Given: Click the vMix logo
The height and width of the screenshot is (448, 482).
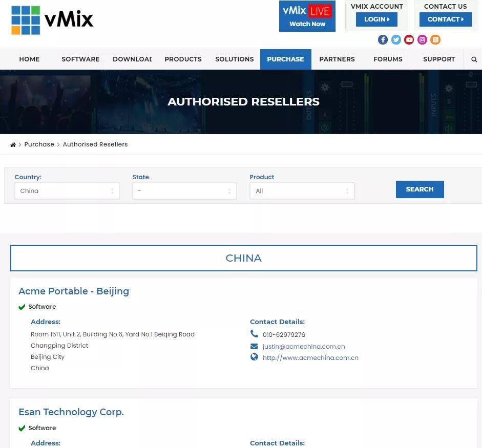Looking at the screenshot, I should pyautogui.click(x=52, y=20).
